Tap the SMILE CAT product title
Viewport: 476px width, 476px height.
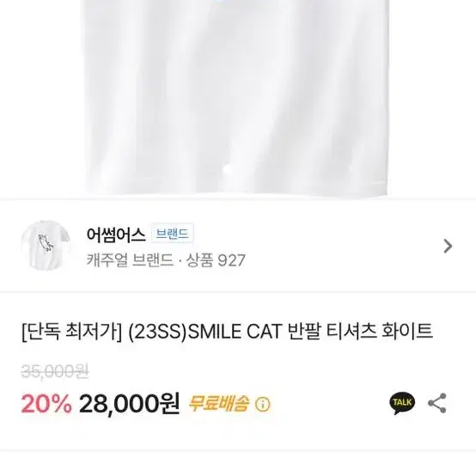click(x=235, y=332)
